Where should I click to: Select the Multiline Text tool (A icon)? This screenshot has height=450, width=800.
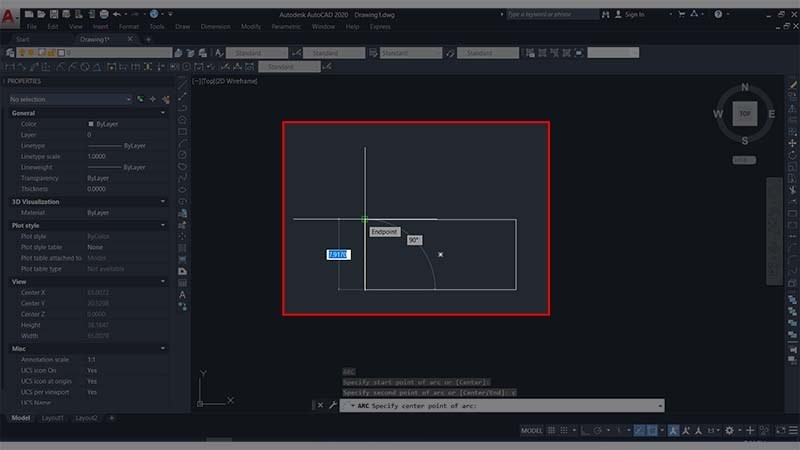coord(182,295)
